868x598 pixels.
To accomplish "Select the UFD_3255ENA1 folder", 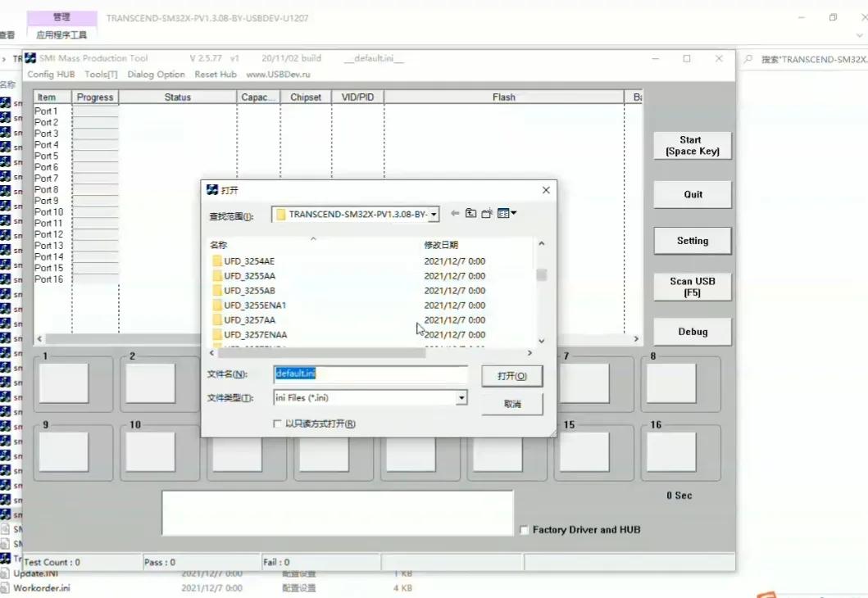I will tap(254, 306).
